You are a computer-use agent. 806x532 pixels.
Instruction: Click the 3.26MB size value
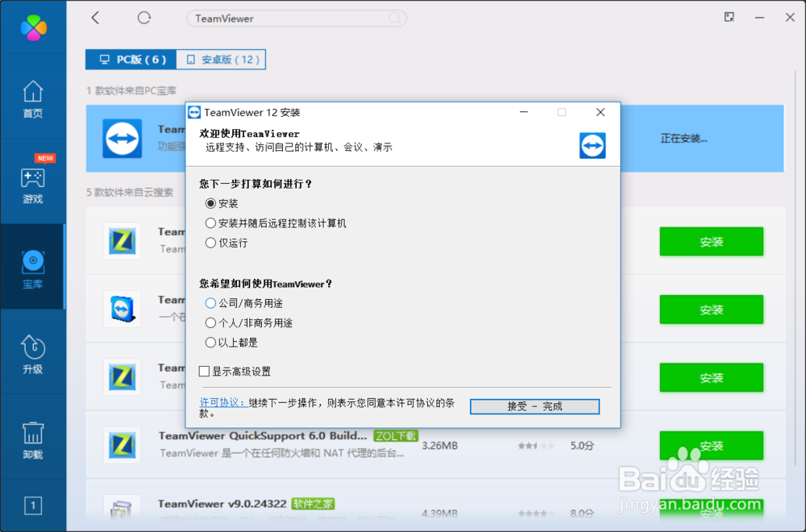click(440, 446)
